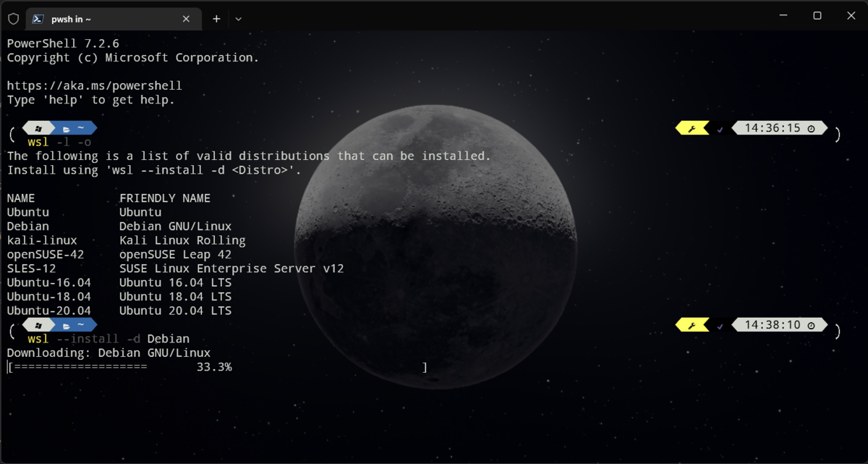Click the 'Ubuntu-20.04' name entry
This screenshot has width=868, height=464.
coord(49,311)
